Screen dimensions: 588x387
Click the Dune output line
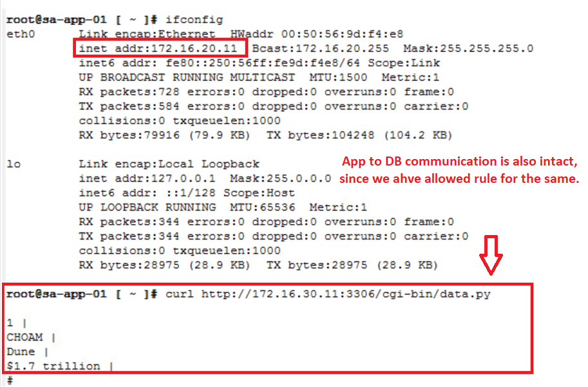28,352
